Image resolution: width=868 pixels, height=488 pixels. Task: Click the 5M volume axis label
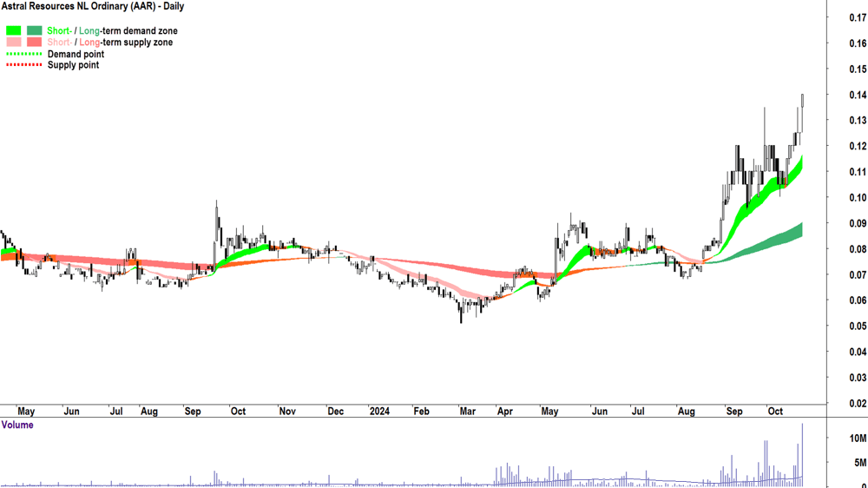[x=860, y=463]
